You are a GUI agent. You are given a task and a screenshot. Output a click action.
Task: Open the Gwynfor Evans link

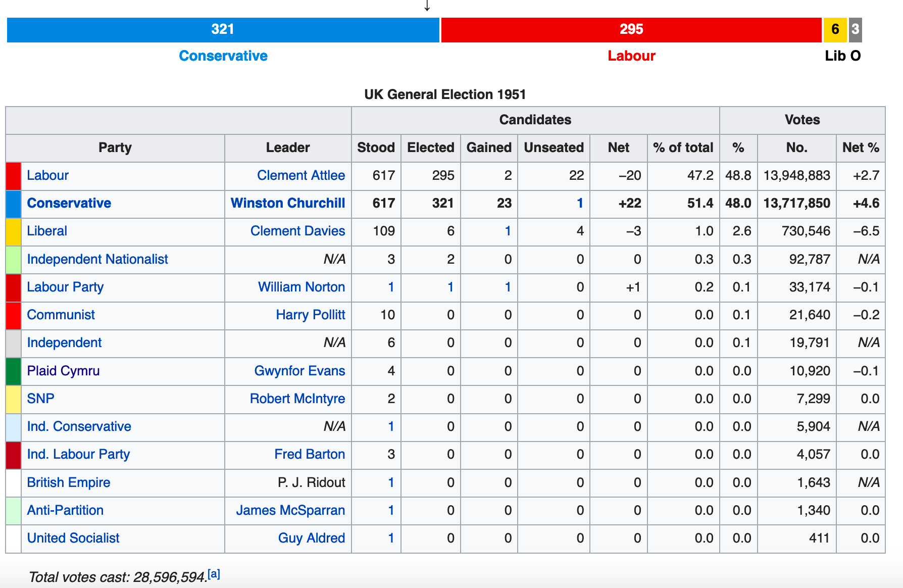click(299, 371)
